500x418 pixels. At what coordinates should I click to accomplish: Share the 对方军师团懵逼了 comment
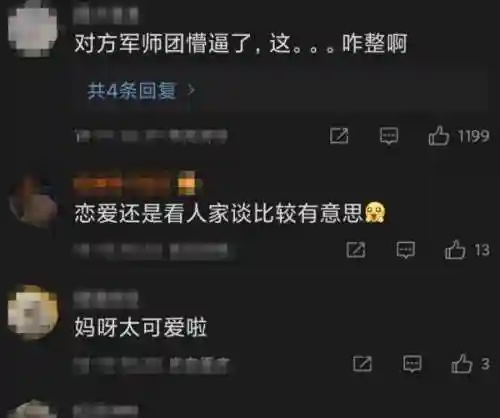tap(339, 135)
